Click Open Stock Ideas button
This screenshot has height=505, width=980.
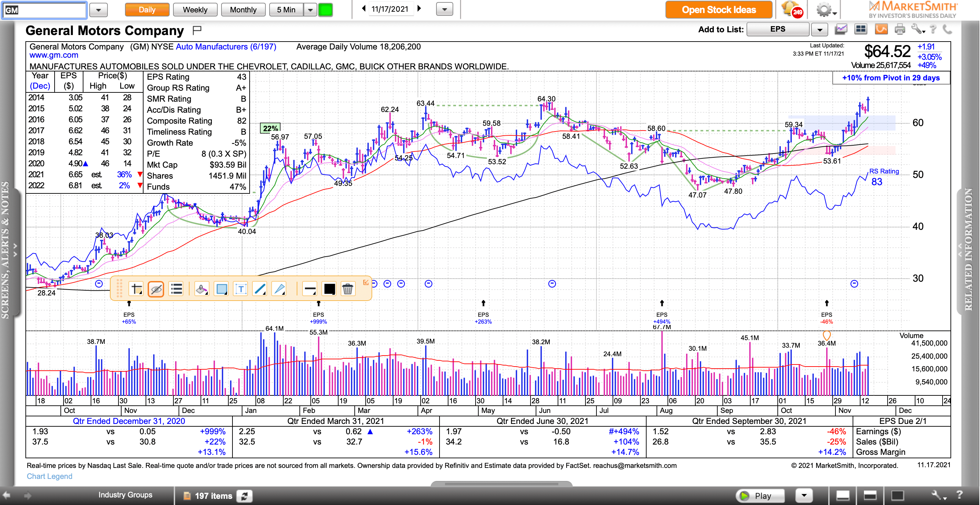(x=719, y=10)
